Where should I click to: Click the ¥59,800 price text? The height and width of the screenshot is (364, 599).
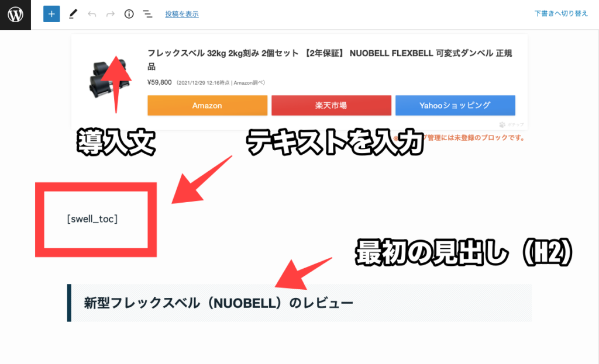click(159, 82)
